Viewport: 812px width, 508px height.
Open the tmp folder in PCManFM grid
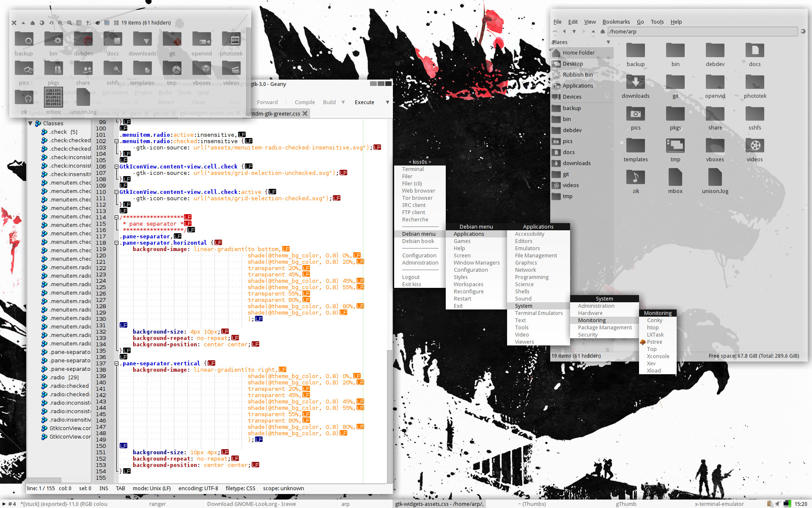click(x=675, y=150)
